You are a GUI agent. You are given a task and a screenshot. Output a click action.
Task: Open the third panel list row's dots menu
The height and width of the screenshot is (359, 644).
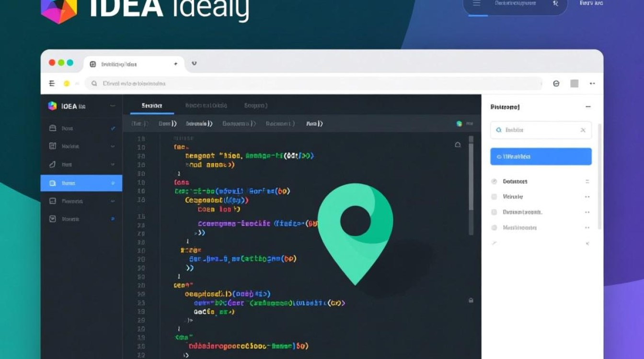point(587,212)
